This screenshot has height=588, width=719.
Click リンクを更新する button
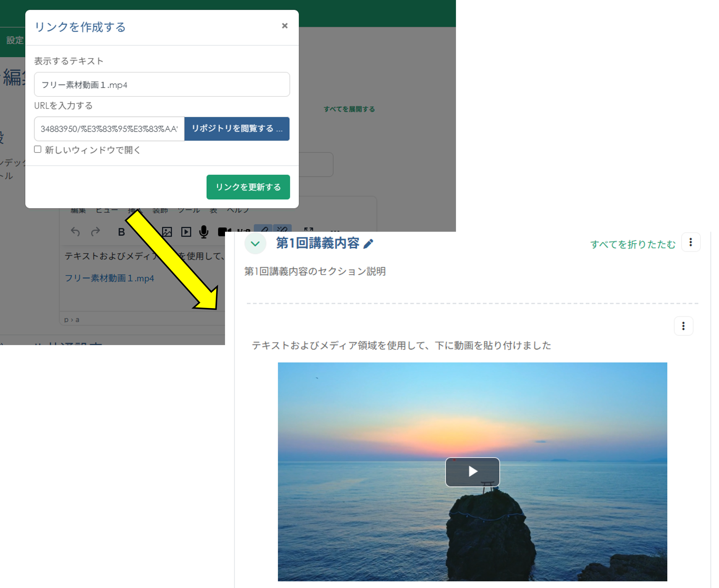click(x=248, y=187)
